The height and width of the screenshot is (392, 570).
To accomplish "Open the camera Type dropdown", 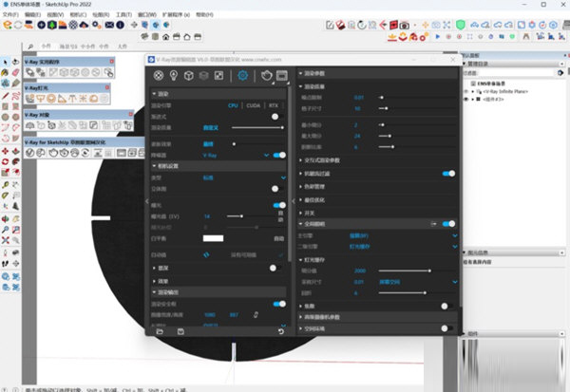I will pos(283,177).
